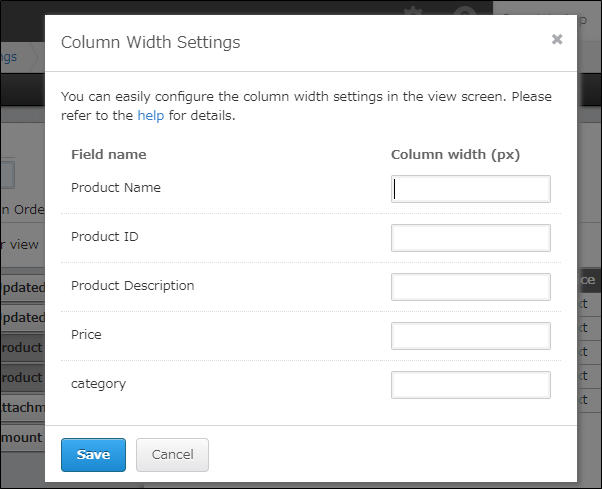Click the Product Name field label

click(x=116, y=188)
